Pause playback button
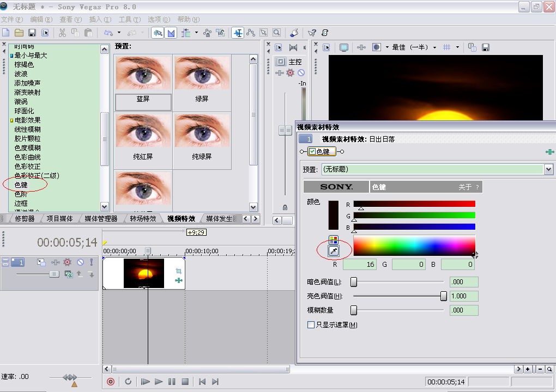Image resolution: width=556 pixels, height=392 pixels. [172, 382]
